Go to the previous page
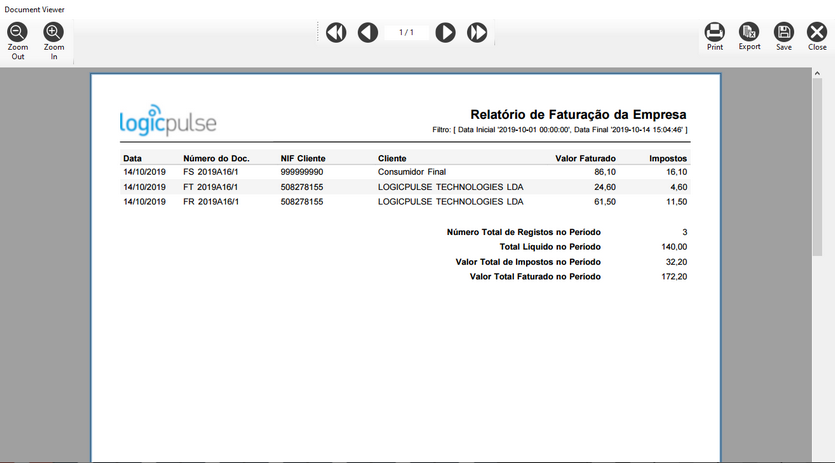The width and height of the screenshot is (835, 463). [x=368, y=33]
